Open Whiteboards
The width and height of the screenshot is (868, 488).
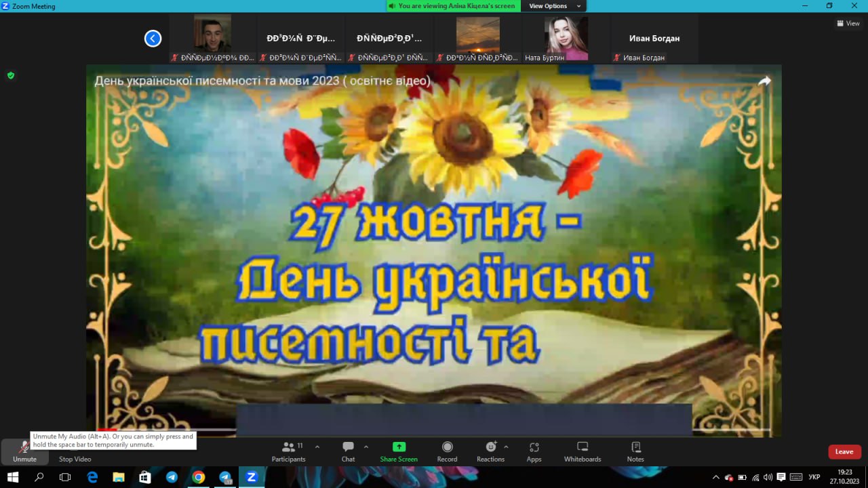(583, 451)
